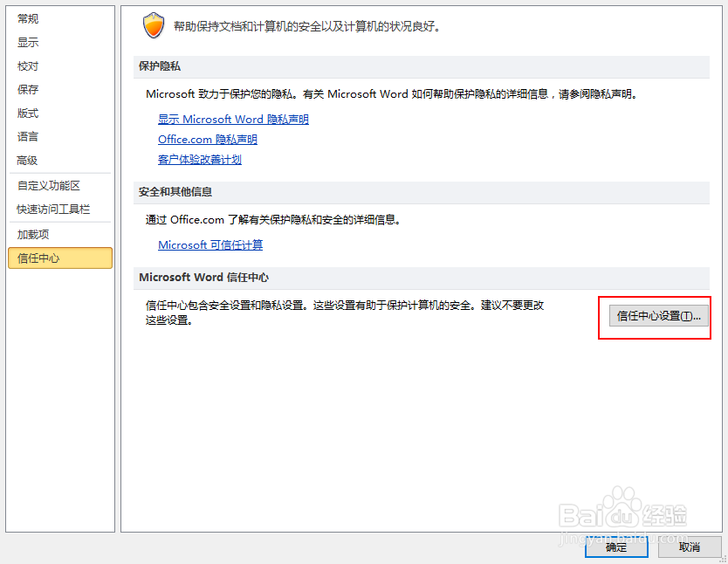The height and width of the screenshot is (564, 728).
Task: Select 自定义功能区 in the sidebar
Action: click(49, 186)
